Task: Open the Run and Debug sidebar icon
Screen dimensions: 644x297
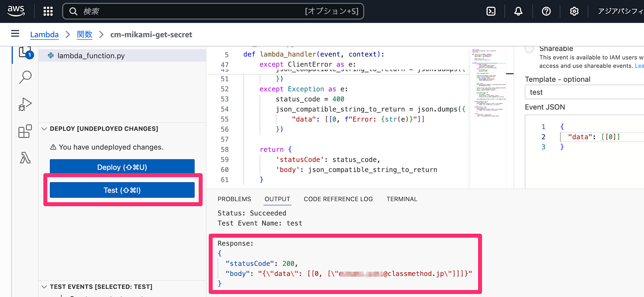Action: click(25, 104)
